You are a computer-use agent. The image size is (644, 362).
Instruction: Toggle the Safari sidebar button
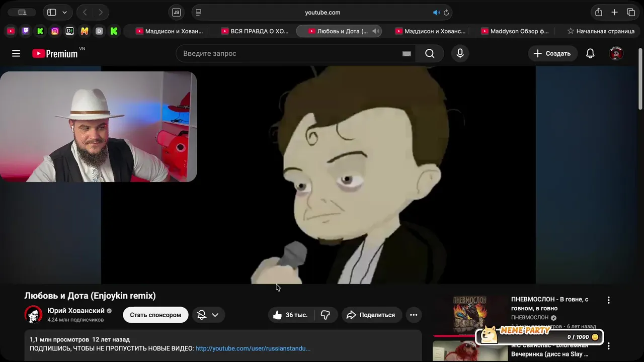coord(52,13)
